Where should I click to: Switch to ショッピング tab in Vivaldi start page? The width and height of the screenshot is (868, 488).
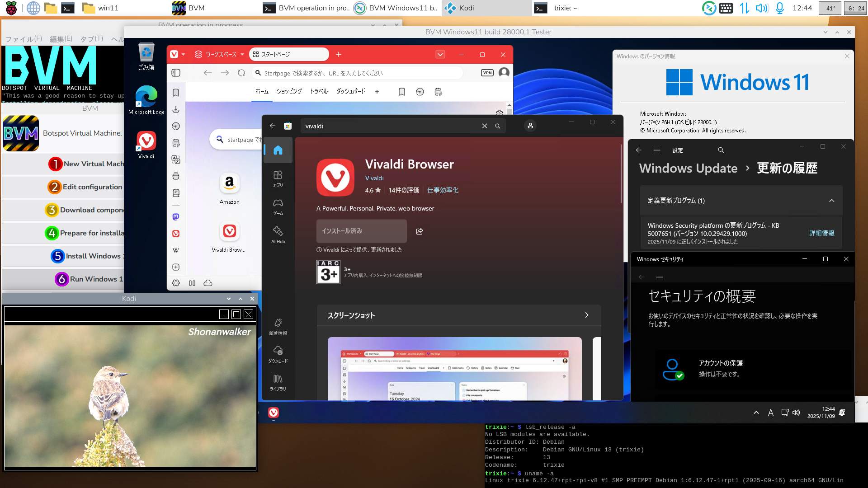click(x=289, y=91)
